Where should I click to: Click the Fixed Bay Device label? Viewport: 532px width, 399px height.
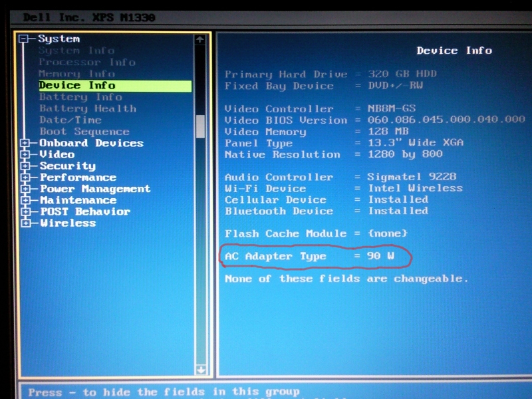click(279, 86)
